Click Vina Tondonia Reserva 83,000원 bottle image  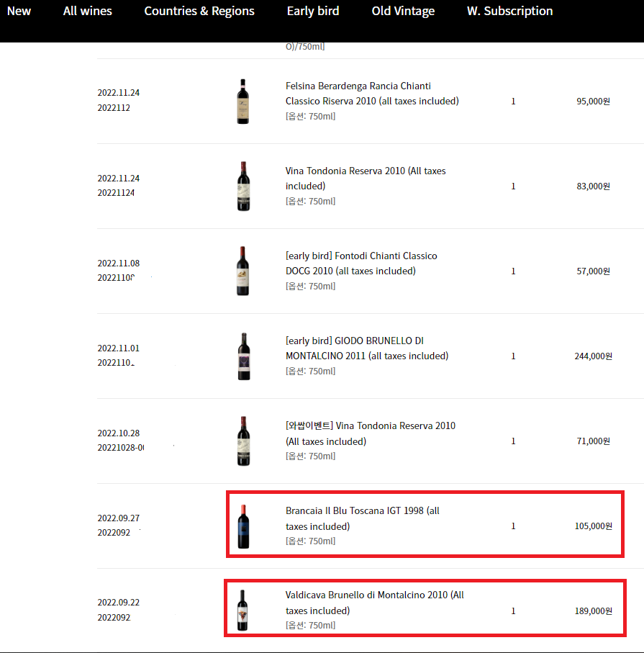click(x=243, y=186)
